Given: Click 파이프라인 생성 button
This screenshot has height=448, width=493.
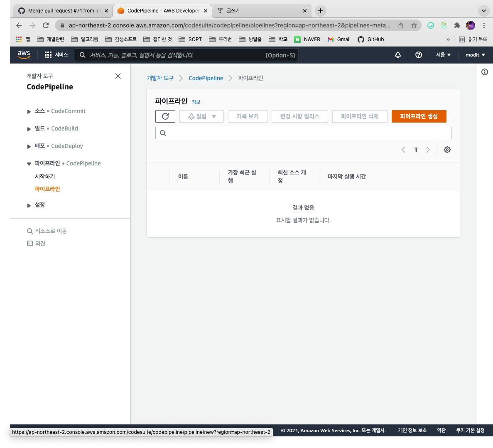Looking at the screenshot, I should pos(419,116).
